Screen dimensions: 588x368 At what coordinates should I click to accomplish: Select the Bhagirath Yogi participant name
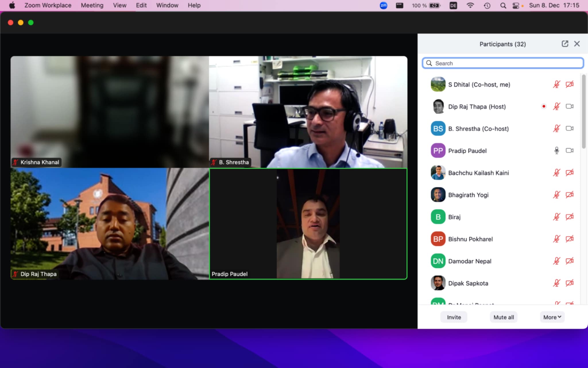click(x=468, y=195)
